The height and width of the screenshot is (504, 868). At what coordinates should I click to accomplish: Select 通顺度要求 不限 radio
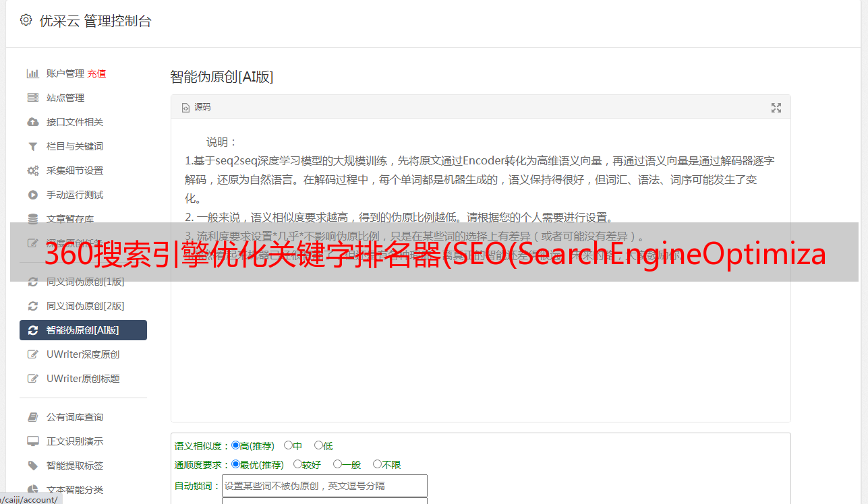tap(377, 464)
